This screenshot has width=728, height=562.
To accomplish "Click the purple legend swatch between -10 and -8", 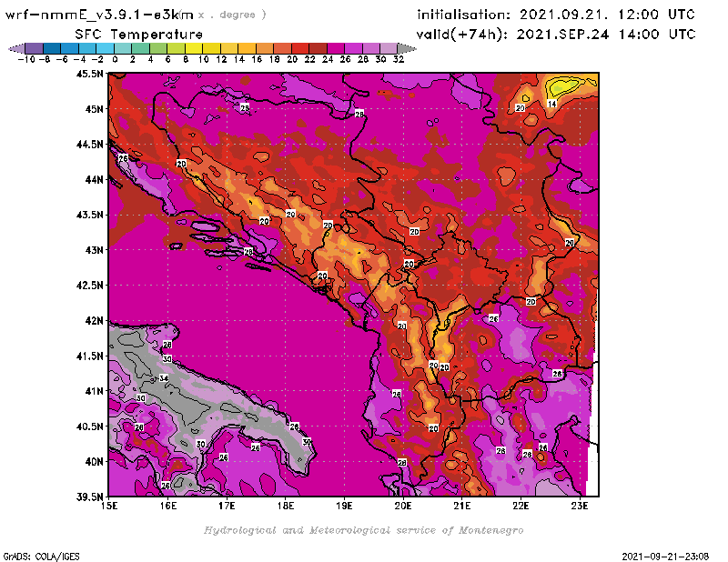I will click(35, 48).
